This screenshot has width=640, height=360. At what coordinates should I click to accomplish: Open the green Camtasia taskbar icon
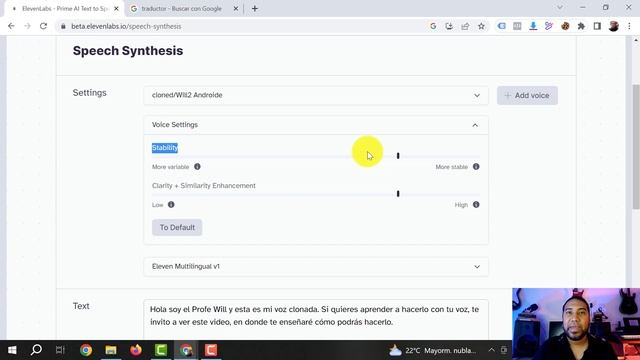(161, 350)
